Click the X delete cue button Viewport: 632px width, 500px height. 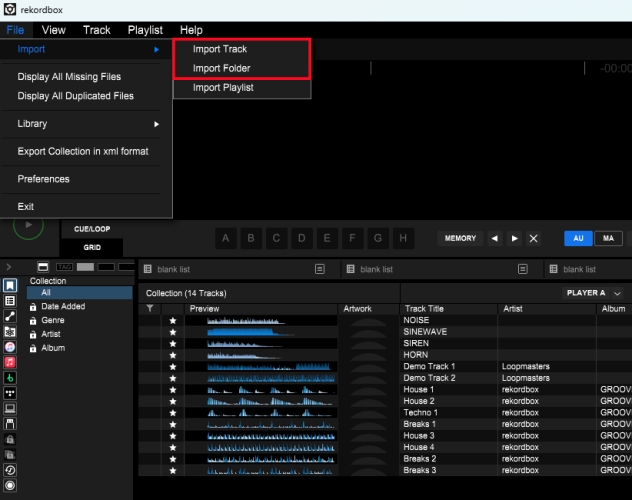point(533,239)
